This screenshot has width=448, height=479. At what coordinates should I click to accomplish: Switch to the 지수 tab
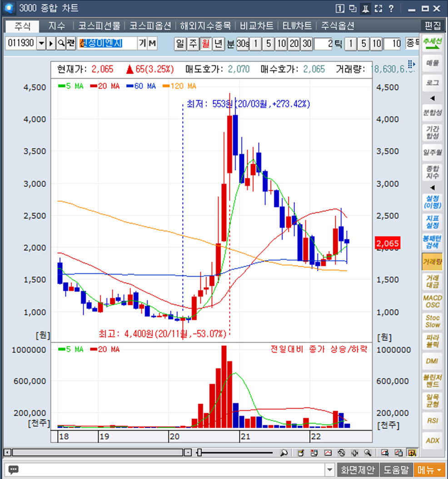tap(57, 26)
